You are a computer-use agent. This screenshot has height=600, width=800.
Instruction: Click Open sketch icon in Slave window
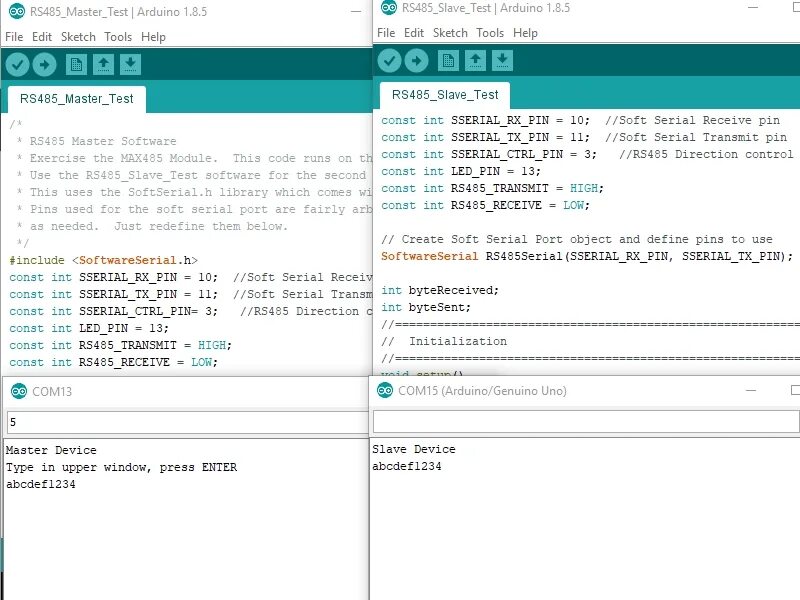(x=476, y=61)
